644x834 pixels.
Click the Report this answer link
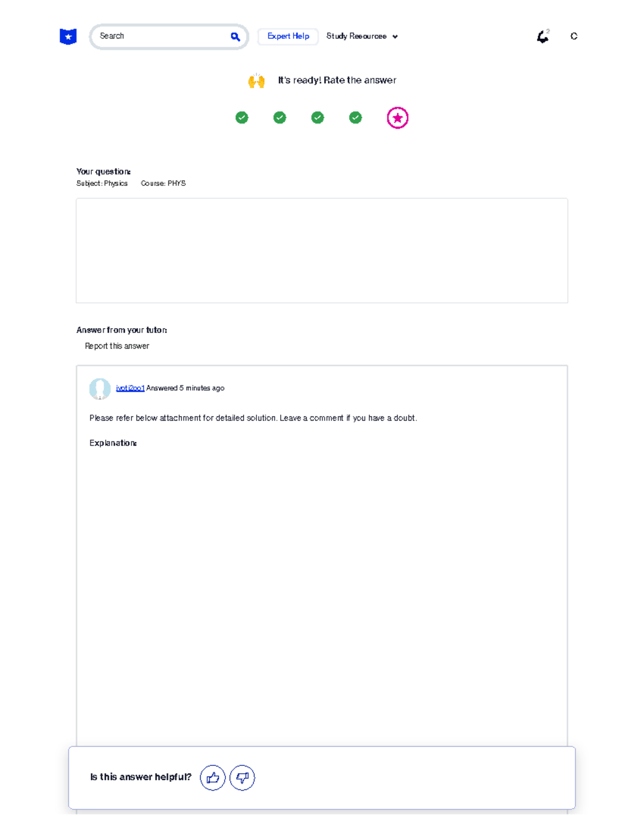tap(117, 346)
